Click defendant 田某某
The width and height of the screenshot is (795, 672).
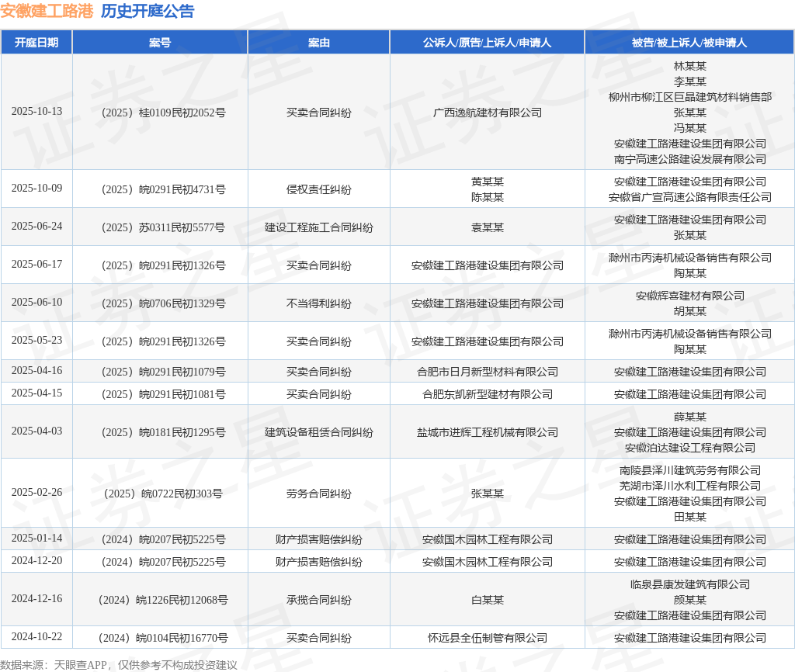click(690, 517)
